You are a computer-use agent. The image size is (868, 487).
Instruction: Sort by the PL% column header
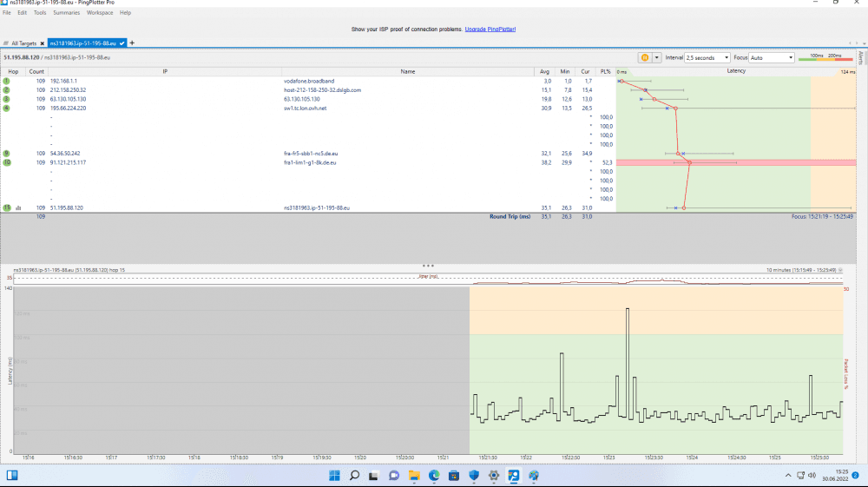tap(605, 71)
